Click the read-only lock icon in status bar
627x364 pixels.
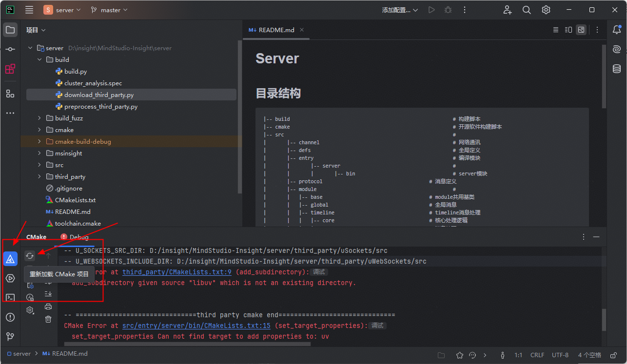click(x=615, y=355)
